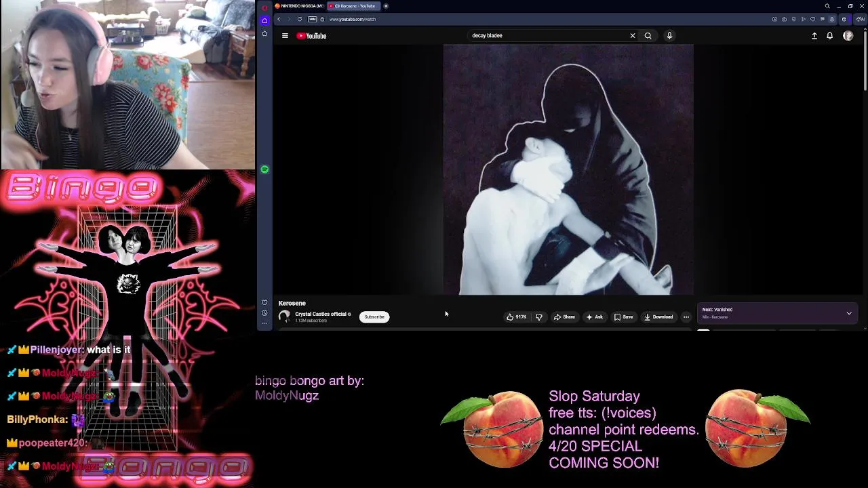Toggle the VPN badge in address bar

tap(312, 19)
